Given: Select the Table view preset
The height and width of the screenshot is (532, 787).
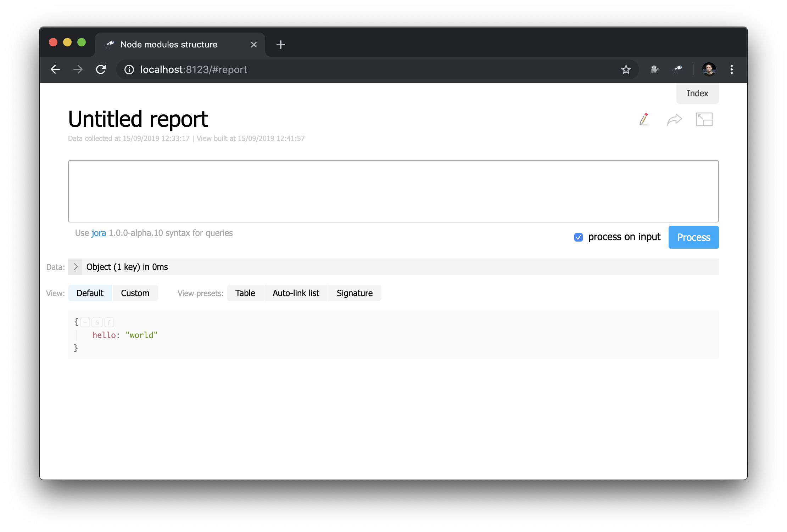Looking at the screenshot, I should click(245, 293).
